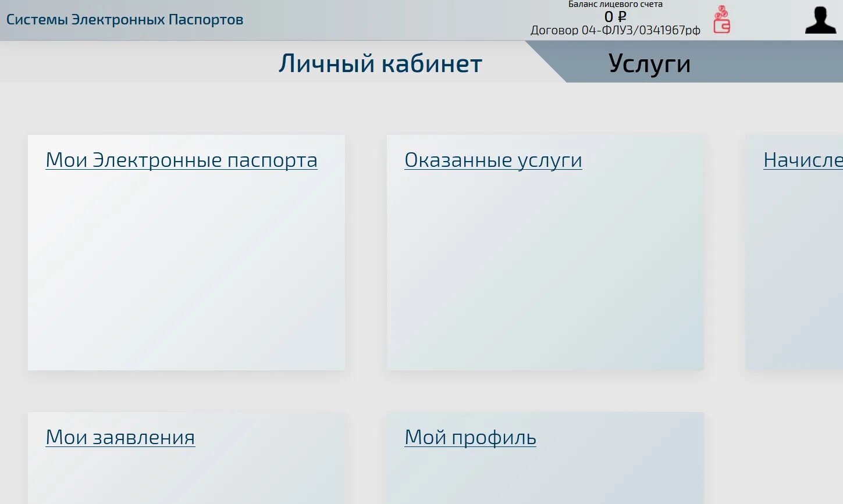Switch to the Услуги tab
843x504 pixels.
[x=649, y=63]
